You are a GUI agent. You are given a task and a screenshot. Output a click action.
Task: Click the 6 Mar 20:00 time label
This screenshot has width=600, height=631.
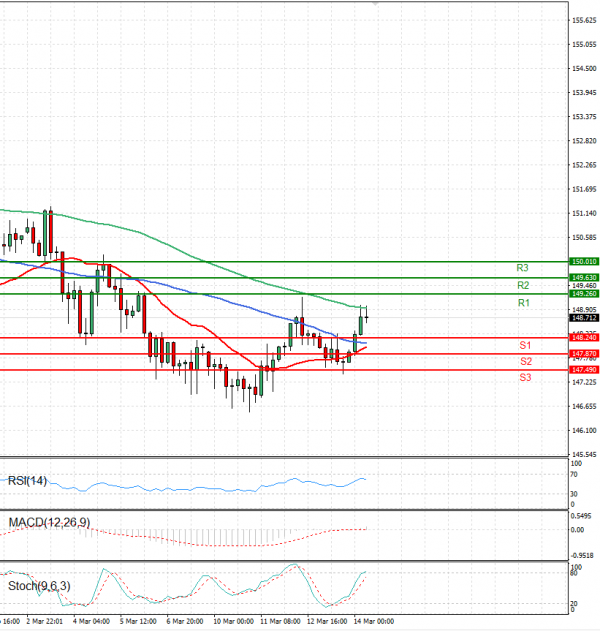click(185, 621)
